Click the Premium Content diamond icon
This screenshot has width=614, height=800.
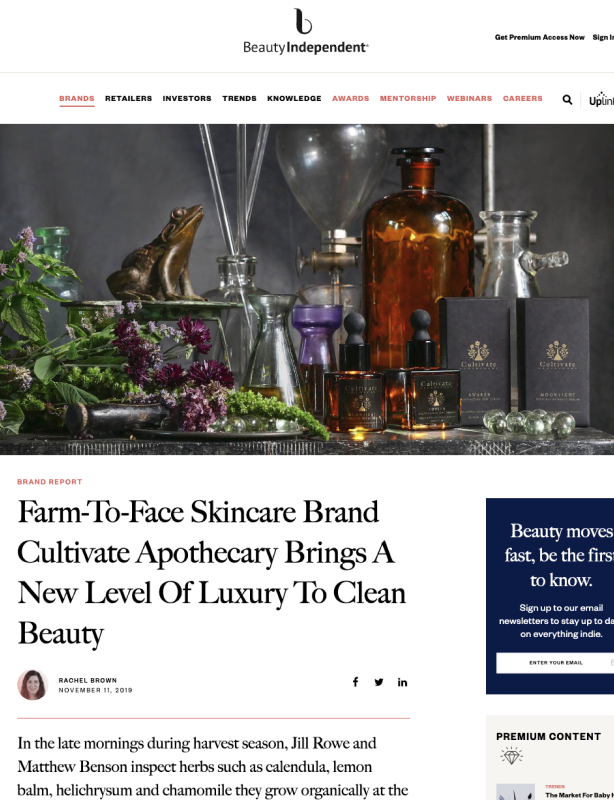coord(511,756)
